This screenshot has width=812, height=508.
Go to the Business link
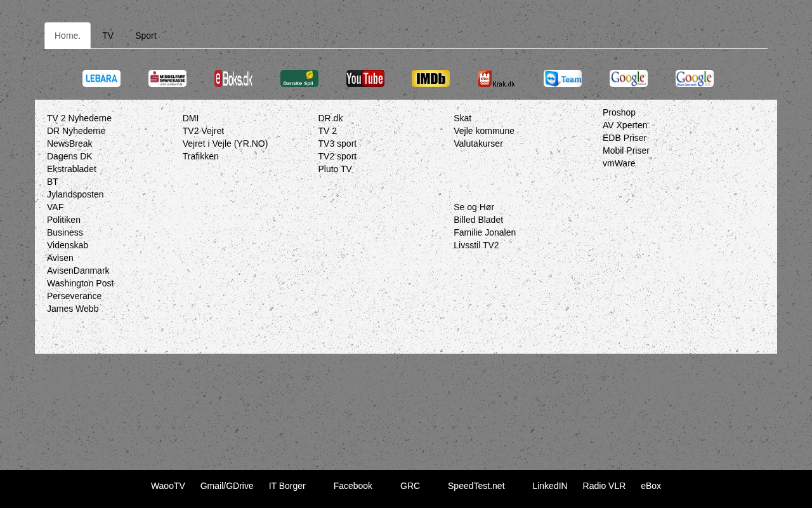pyautogui.click(x=65, y=232)
